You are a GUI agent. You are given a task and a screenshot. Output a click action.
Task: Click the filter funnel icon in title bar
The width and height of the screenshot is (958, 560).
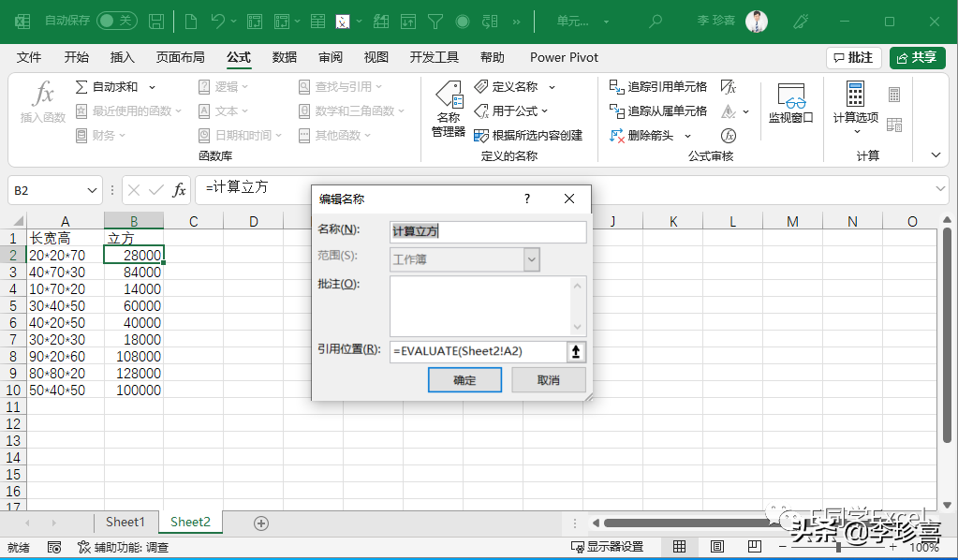pos(435,22)
